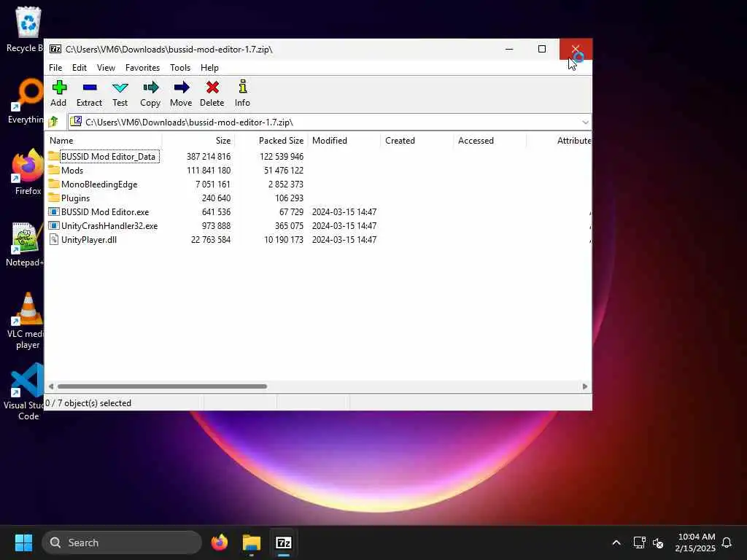The height and width of the screenshot is (560, 747).
Task: Run the Test archive tool
Action: pyautogui.click(x=120, y=87)
